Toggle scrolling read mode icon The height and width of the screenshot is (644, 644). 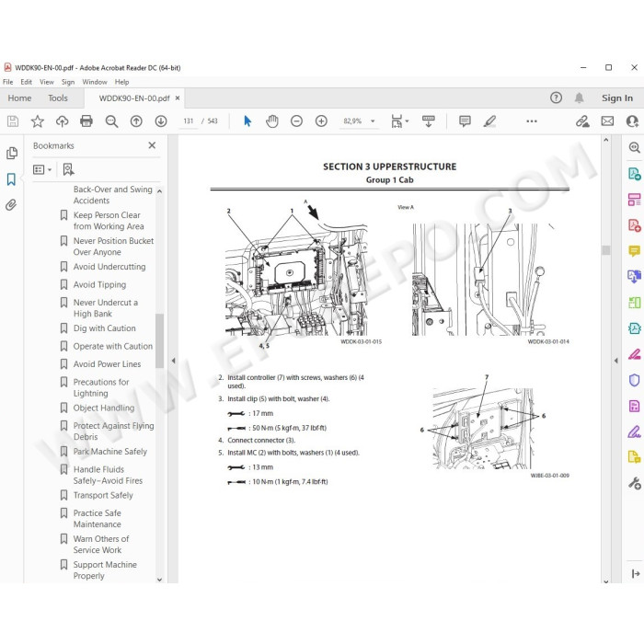pos(429,121)
